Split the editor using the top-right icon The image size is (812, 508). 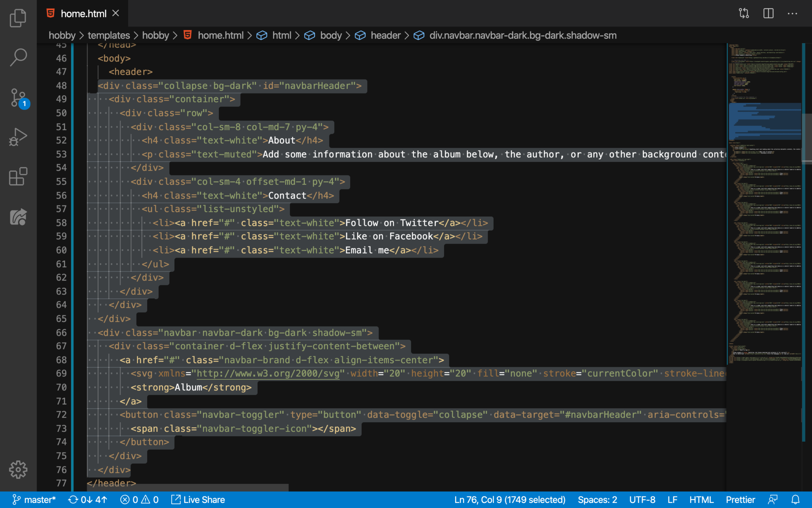(768, 13)
